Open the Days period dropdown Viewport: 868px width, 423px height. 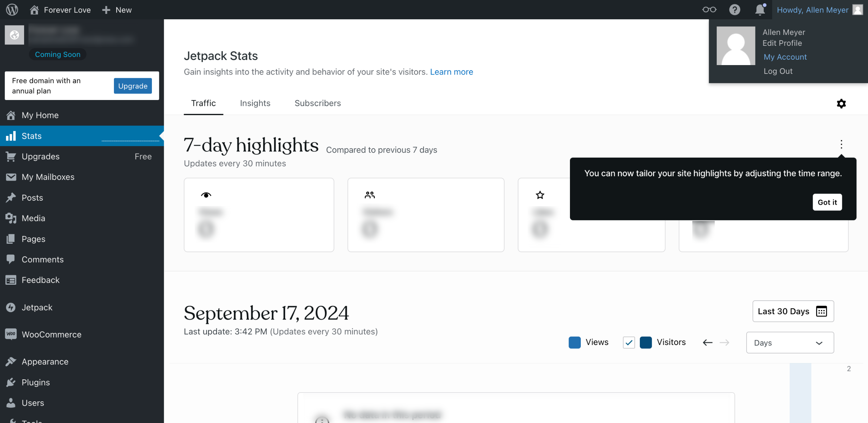[790, 343]
